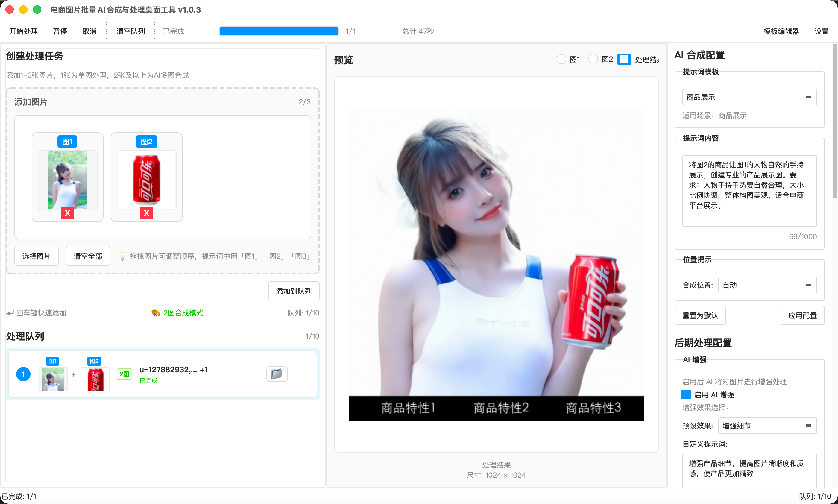Click the 已完成 status label in the toolbar
Screen dimensions: 838x504
pyautogui.click(x=174, y=31)
